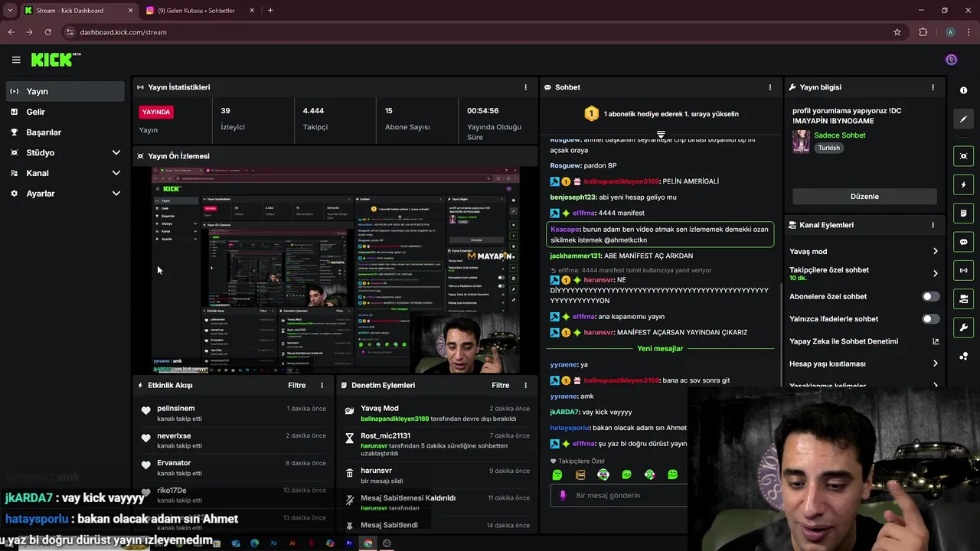Open Yayın İstatistikleri panel options menu
980x551 pixels.
(525, 87)
